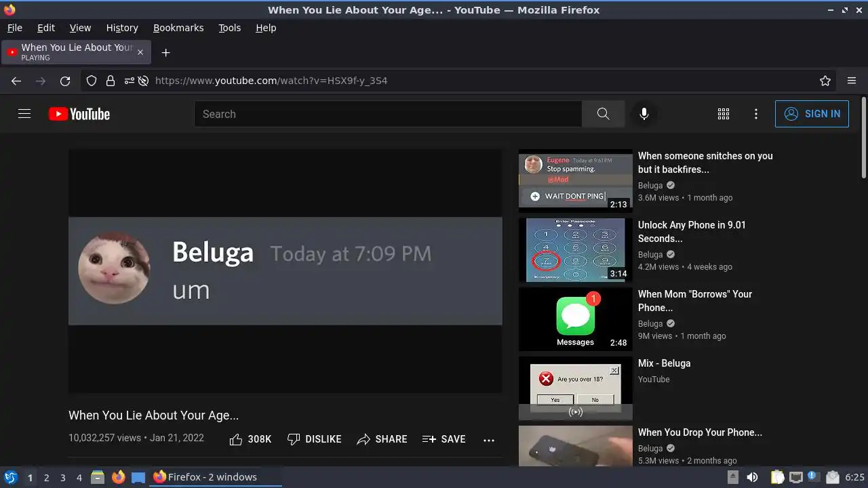
Task: Click the network tray icon
Action: point(796,477)
